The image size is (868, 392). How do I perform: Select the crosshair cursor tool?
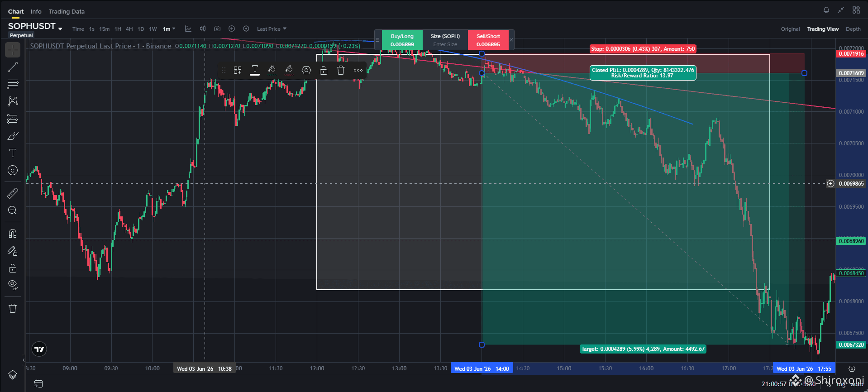point(13,50)
